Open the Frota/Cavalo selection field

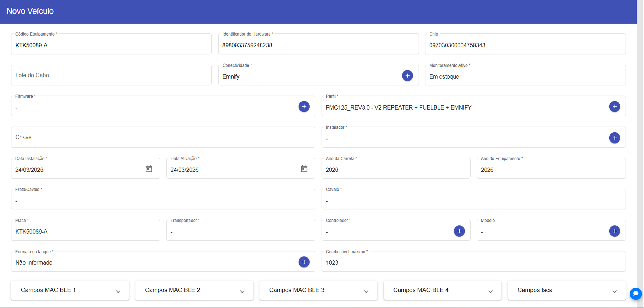163,199
